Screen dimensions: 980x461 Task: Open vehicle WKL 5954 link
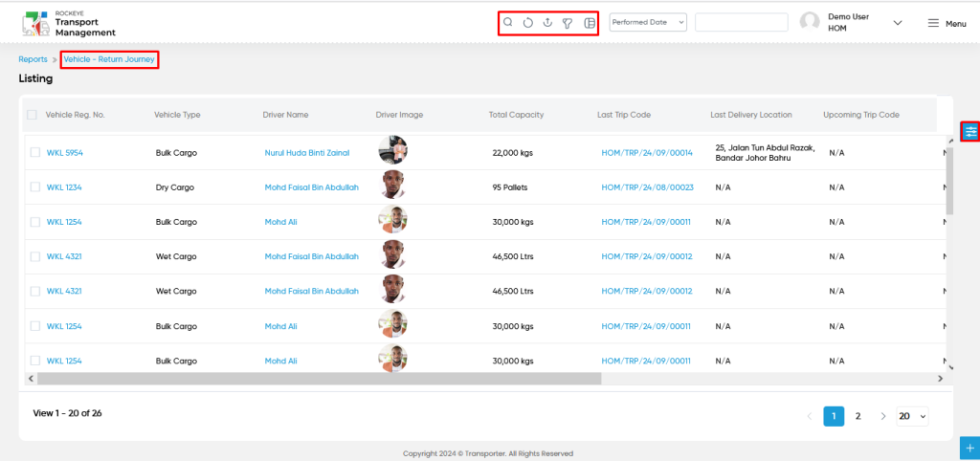coord(64,152)
